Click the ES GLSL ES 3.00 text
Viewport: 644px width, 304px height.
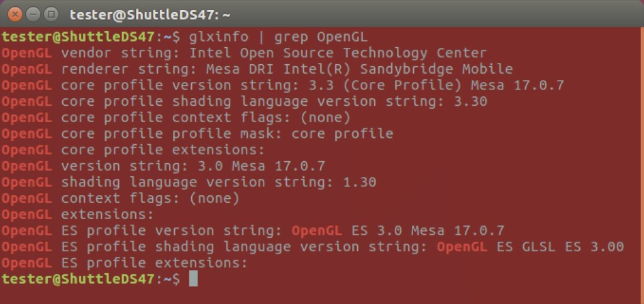[x=560, y=247]
